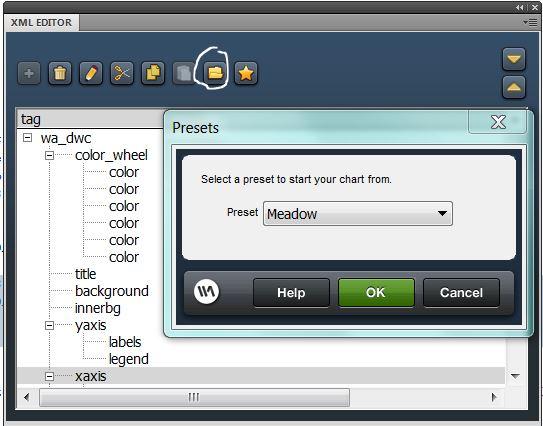Open the panel options menu icon
This screenshot has height=426, width=543.
pyautogui.click(x=531, y=23)
